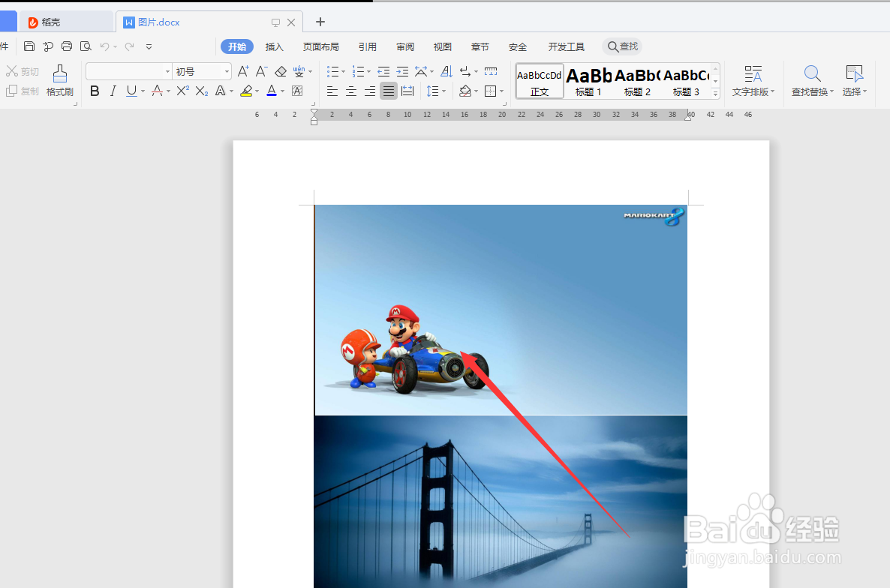
Task: Click the Print icon
Action: [x=66, y=46]
